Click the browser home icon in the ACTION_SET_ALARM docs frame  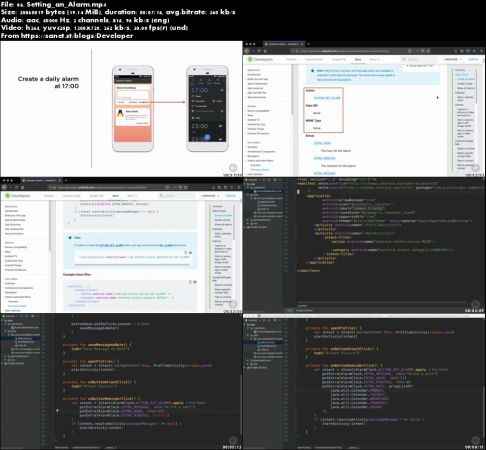pyautogui.click(x=265, y=51)
